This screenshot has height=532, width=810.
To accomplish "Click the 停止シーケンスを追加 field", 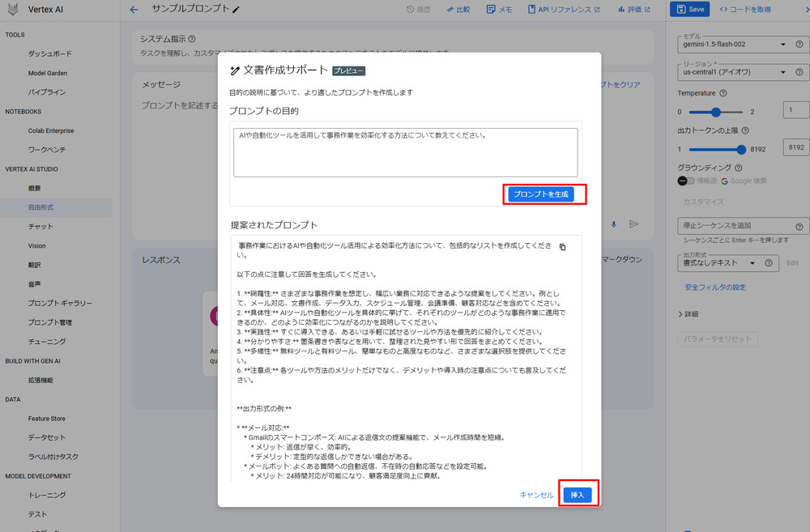I will point(736,226).
